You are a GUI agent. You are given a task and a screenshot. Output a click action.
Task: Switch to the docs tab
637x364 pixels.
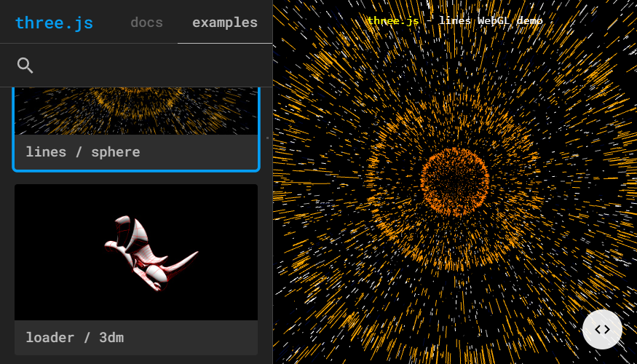pos(146,23)
